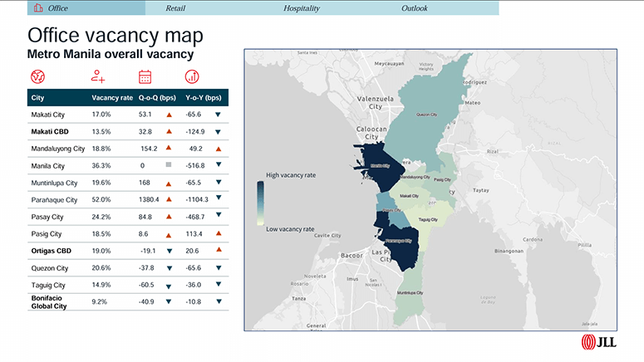Click the globe icon above City column
This screenshot has height=362, width=644.
[37, 77]
